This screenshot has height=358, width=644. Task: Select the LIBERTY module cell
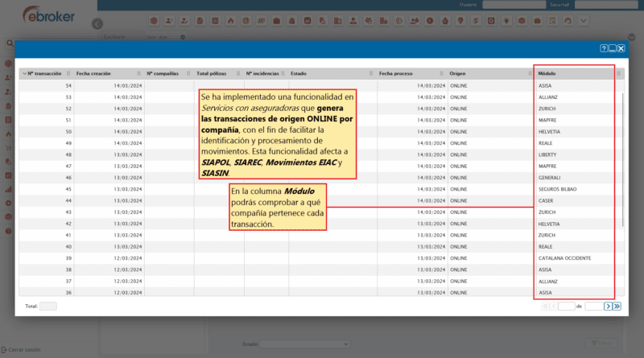pyautogui.click(x=547, y=154)
